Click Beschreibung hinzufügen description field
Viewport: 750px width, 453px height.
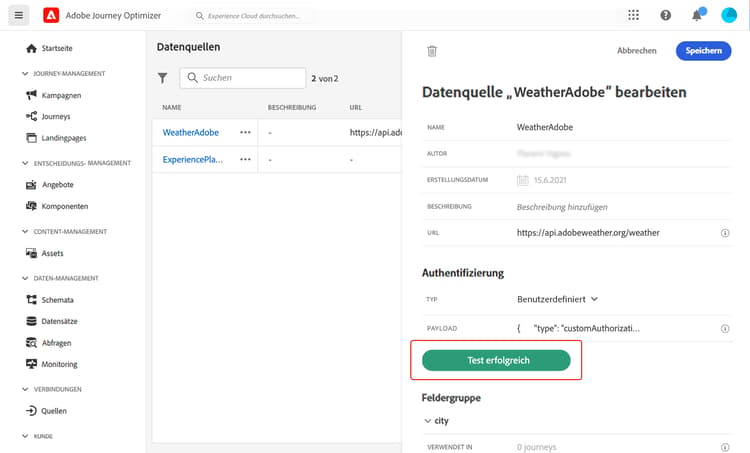coord(562,207)
